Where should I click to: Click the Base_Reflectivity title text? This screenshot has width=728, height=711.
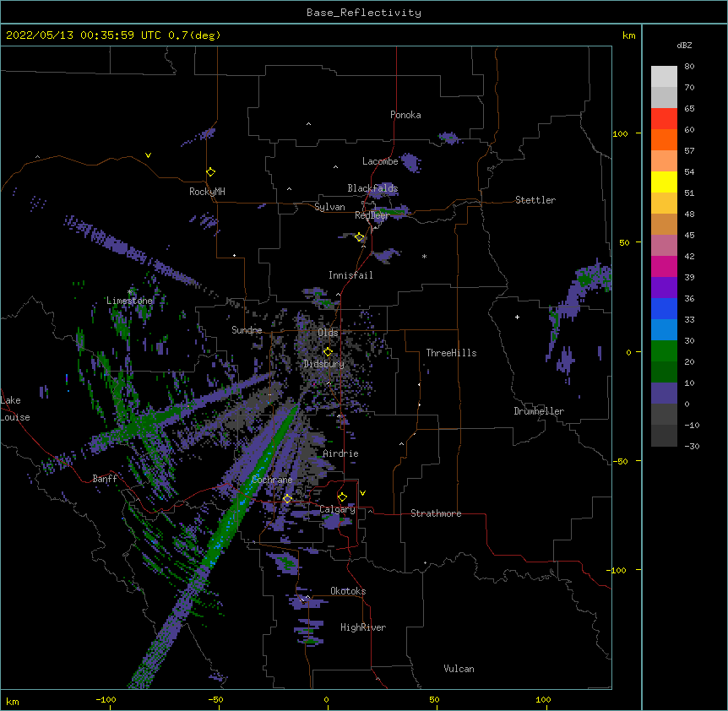click(x=364, y=13)
